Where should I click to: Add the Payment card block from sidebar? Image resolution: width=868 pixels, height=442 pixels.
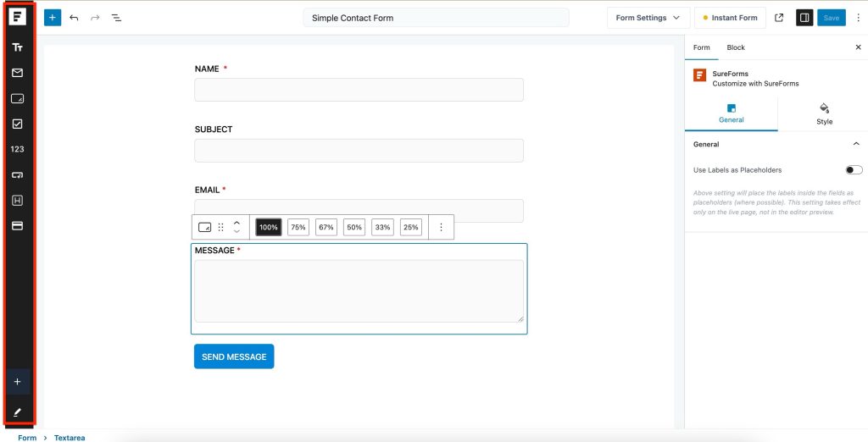click(17, 226)
